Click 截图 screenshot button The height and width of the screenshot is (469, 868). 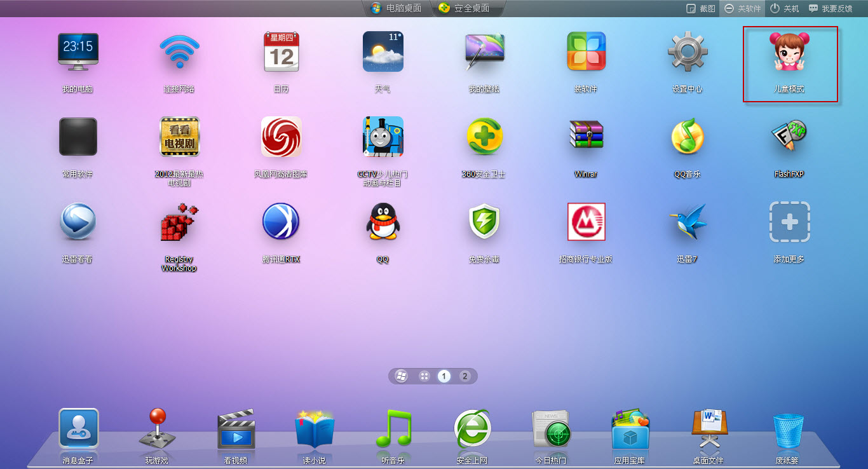701,9
